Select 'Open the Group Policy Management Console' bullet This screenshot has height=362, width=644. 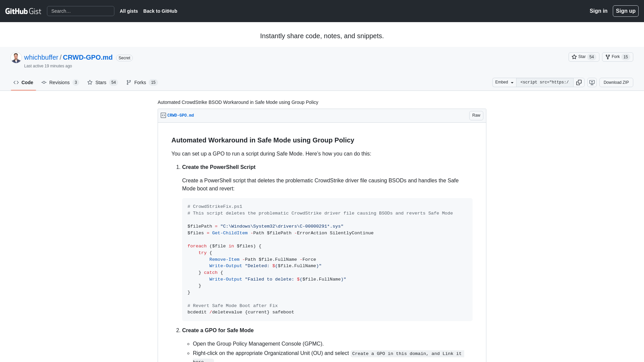click(258, 344)
